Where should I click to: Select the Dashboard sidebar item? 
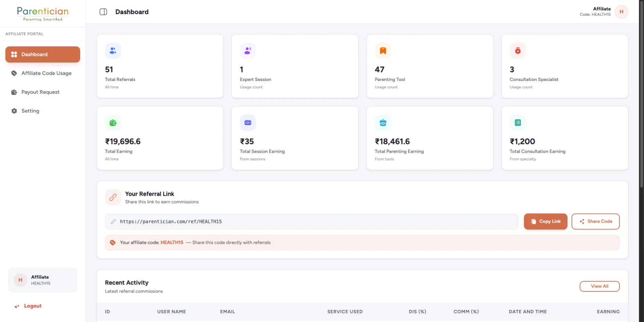[43, 54]
